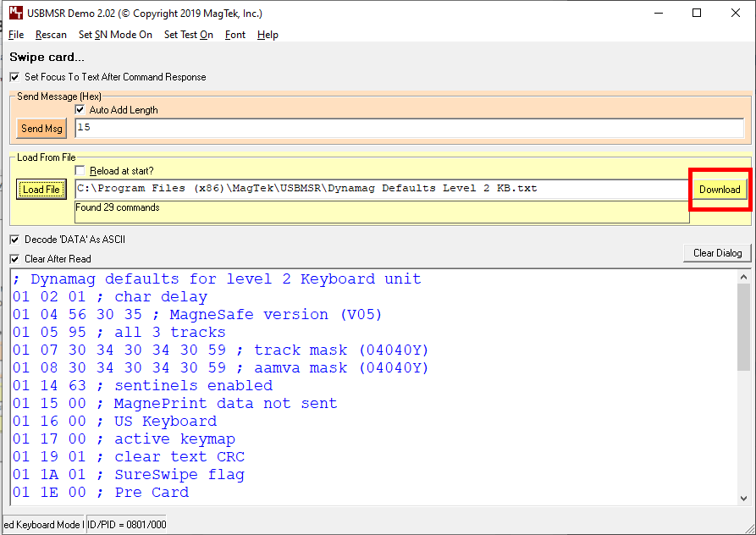Open the File menu

pyautogui.click(x=16, y=35)
